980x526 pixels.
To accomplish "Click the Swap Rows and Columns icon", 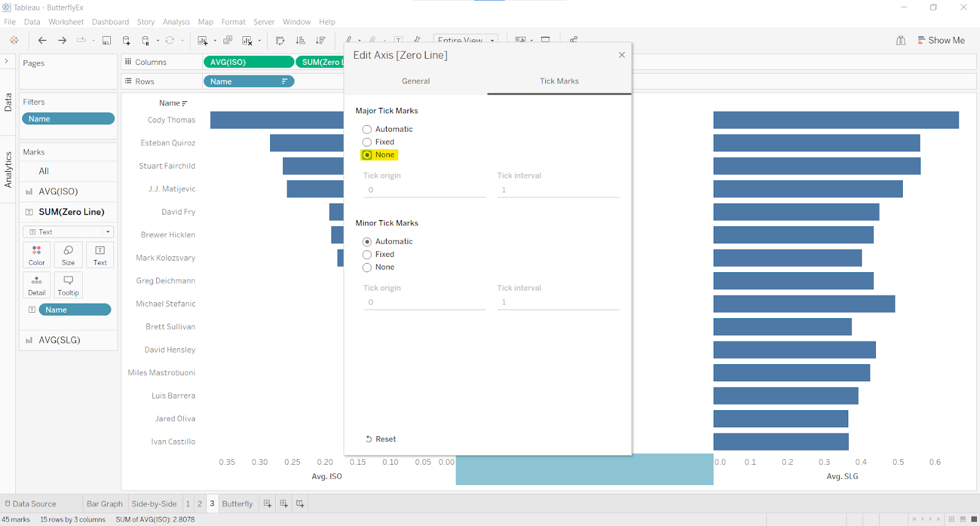I will point(281,40).
